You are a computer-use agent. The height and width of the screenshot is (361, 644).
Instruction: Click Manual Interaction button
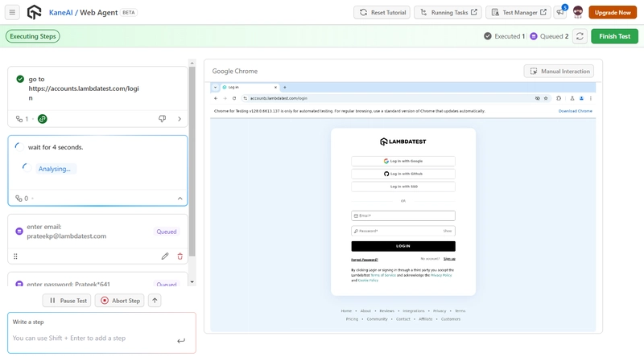[559, 71]
